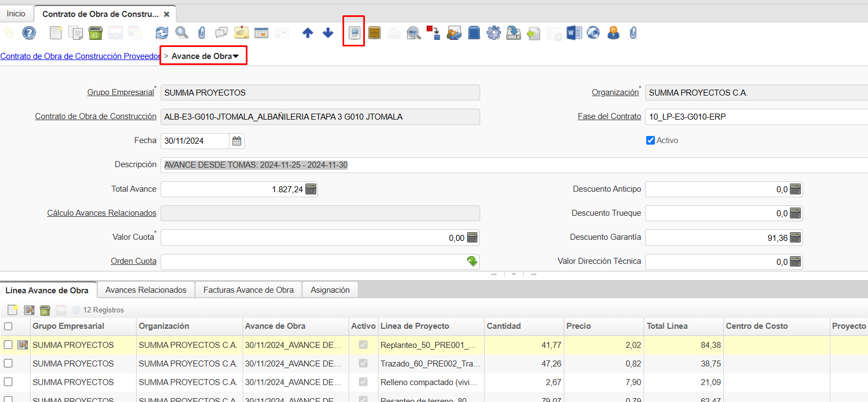
Task: Click into the Descripción text field
Action: pos(492,165)
